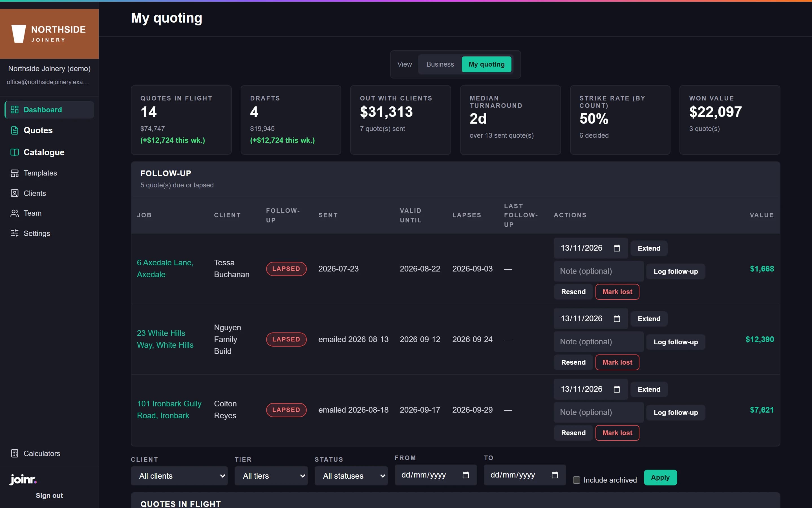Image resolution: width=812 pixels, height=508 pixels.
Task: Open the 6 Axedale Lane, Axedale job link
Action: point(165,268)
